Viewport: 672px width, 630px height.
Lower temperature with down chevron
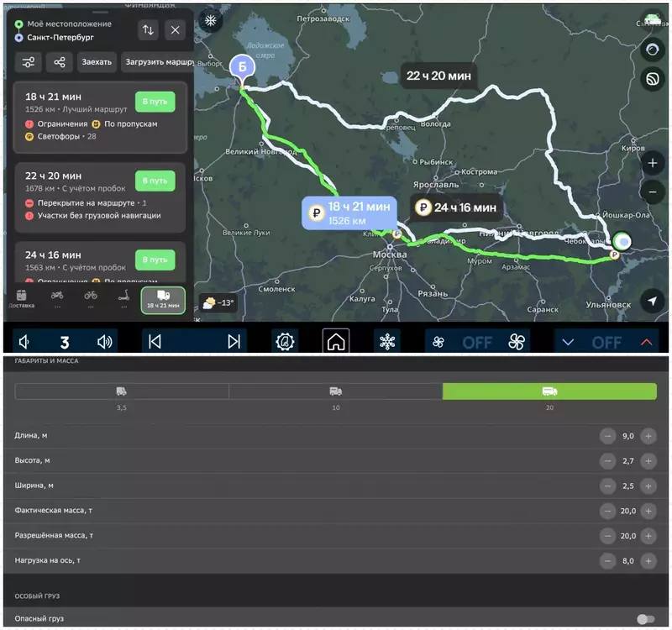tap(568, 343)
